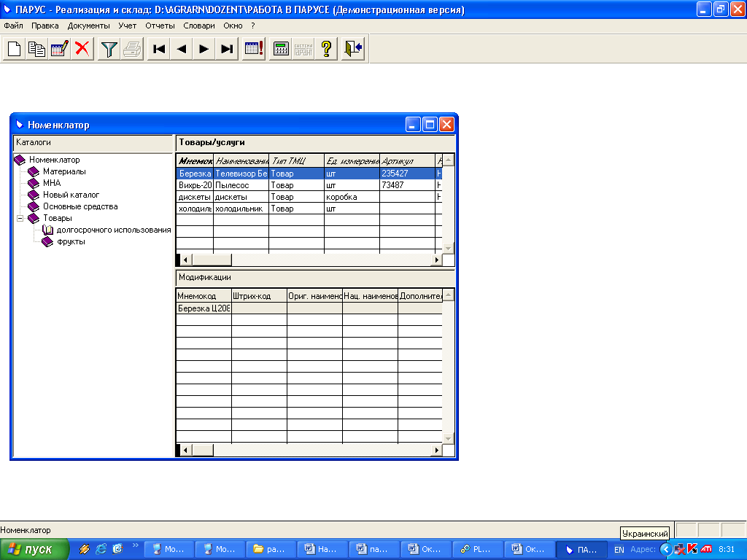Click the Ед. измерения column header
Image resolution: width=747 pixels, height=560 pixels.
(x=352, y=161)
